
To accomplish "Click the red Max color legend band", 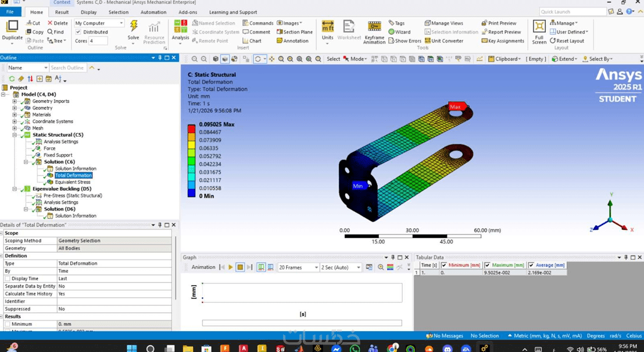I will [x=191, y=129].
